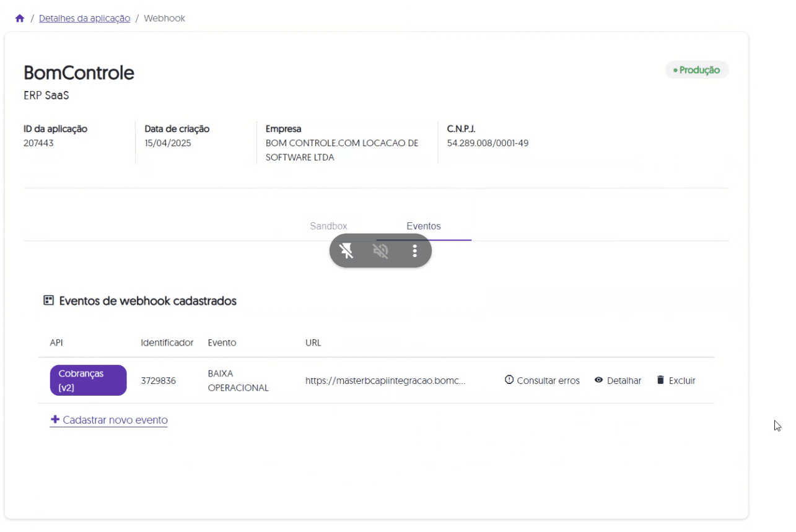Screen dimensions: 796x532
Task: Toggle the muted speaker icon in overlay
Action: [380, 251]
